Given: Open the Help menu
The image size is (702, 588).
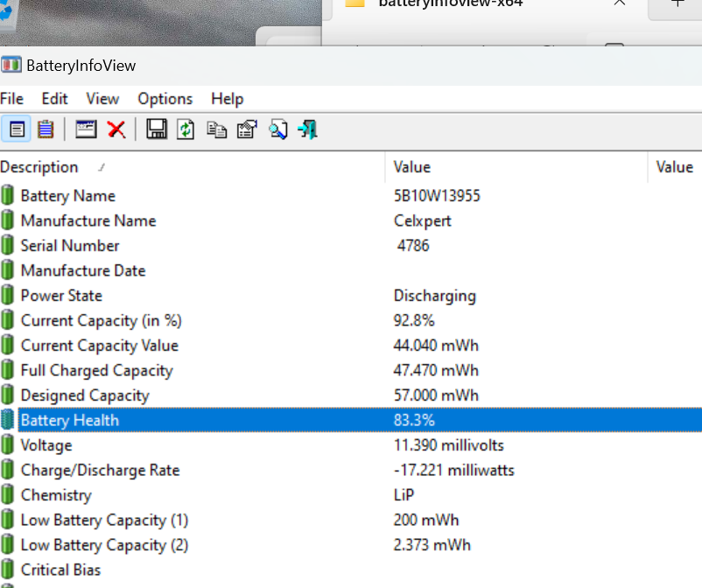Looking at the screenshot, I should coord(228,99).
